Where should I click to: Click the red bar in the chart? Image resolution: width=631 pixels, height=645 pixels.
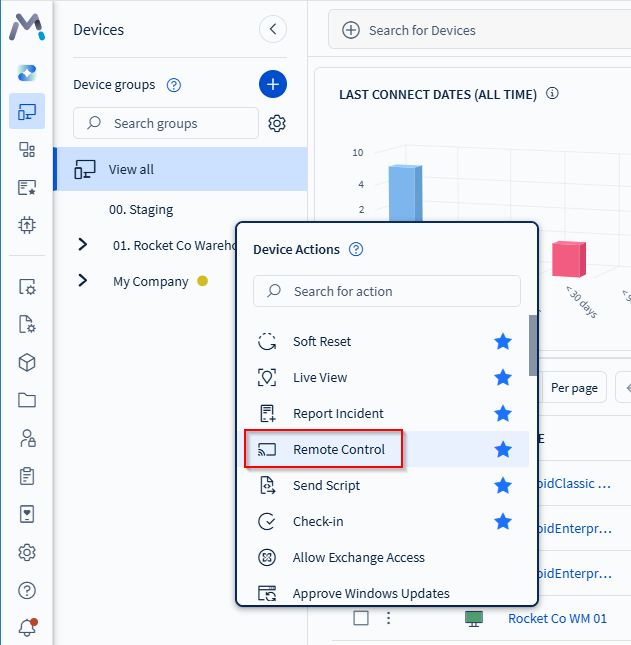[x=568, y=259]
